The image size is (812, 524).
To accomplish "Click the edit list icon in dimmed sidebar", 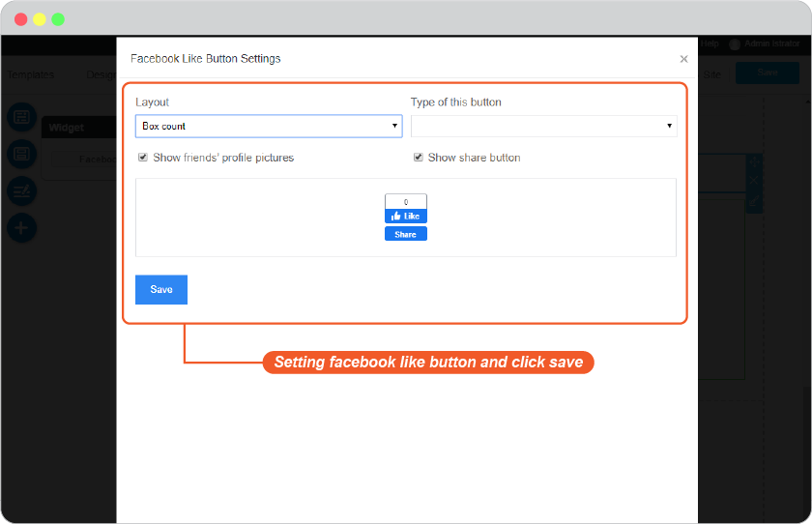I will (21, 191).
